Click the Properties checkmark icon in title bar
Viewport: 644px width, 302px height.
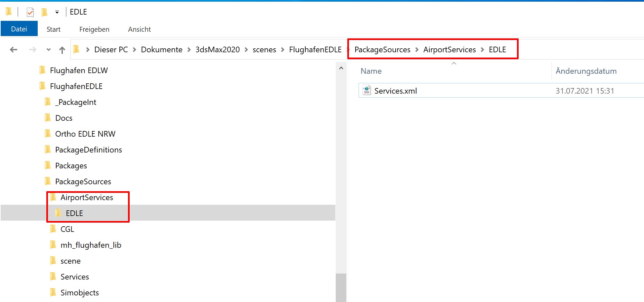coord(30,12)
